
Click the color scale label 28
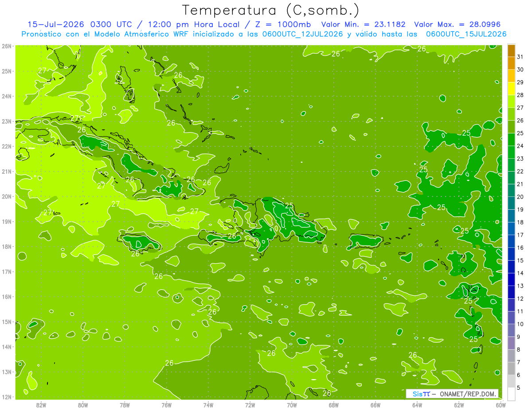click(520, 95)
